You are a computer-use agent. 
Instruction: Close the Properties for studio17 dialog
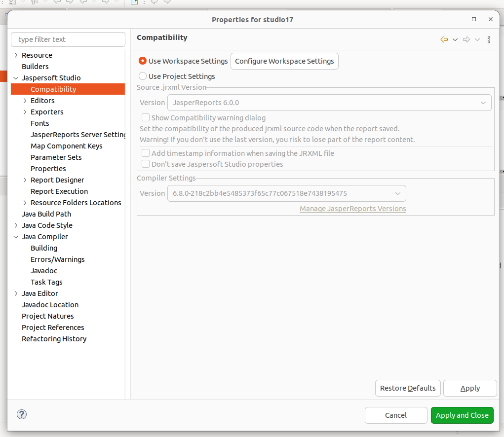[x=491, y=19]
